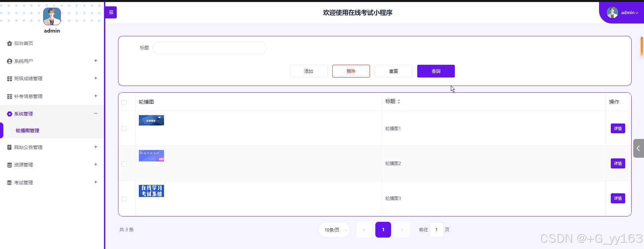Viewport: 644px width, 249px height.
Task: Open 网站公告管理 menu item
Action: point(52,147)
